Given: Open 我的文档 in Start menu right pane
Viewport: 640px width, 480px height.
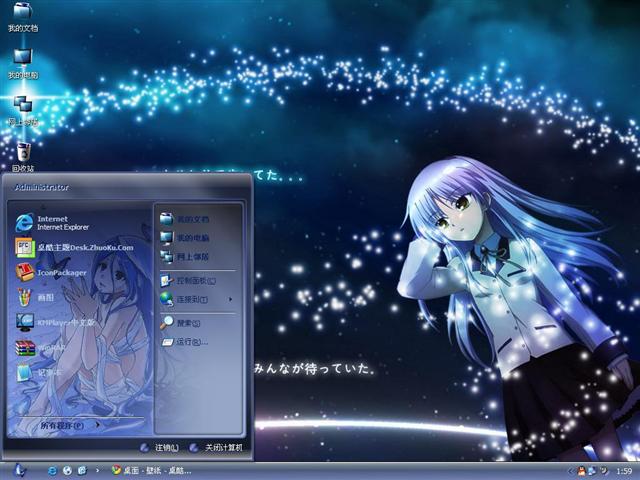Looking at the screenshot, I should click(184, 219).
